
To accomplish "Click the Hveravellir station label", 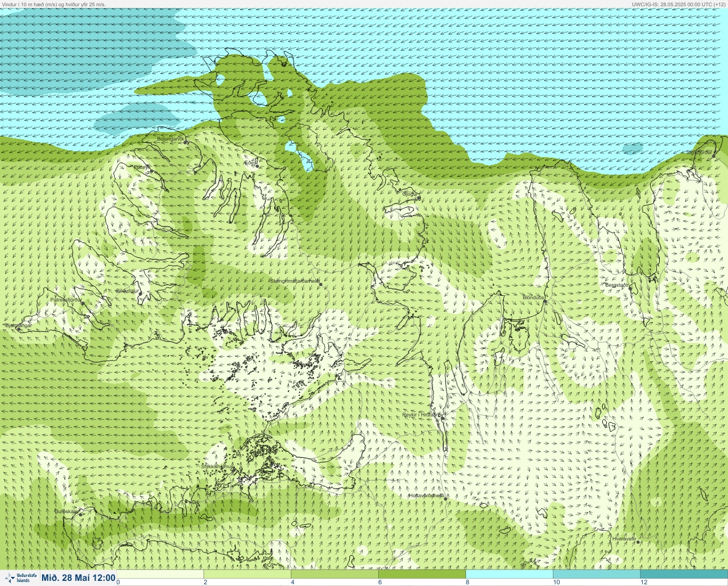I will point(624,538).
